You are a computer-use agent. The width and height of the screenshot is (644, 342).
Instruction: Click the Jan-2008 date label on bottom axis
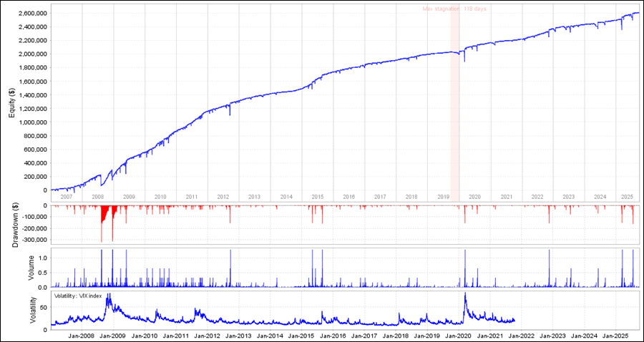(82, 336)
